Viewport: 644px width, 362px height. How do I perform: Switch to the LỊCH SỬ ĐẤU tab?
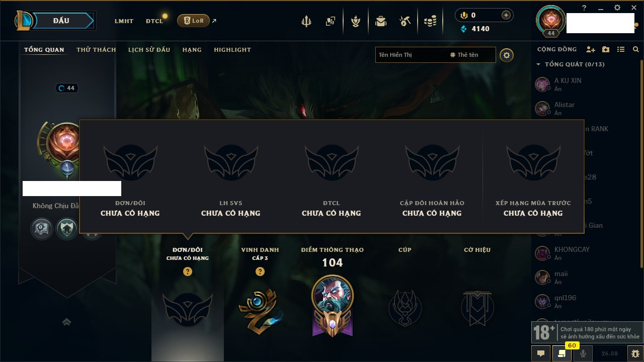click(x=149, y=50)
